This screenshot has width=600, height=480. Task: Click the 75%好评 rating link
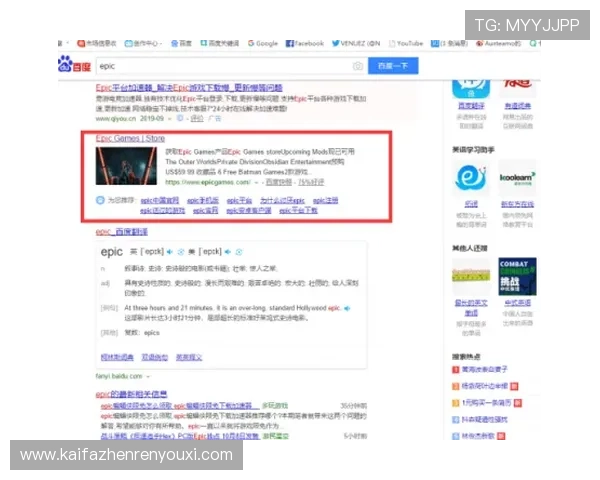pos(311,182)
